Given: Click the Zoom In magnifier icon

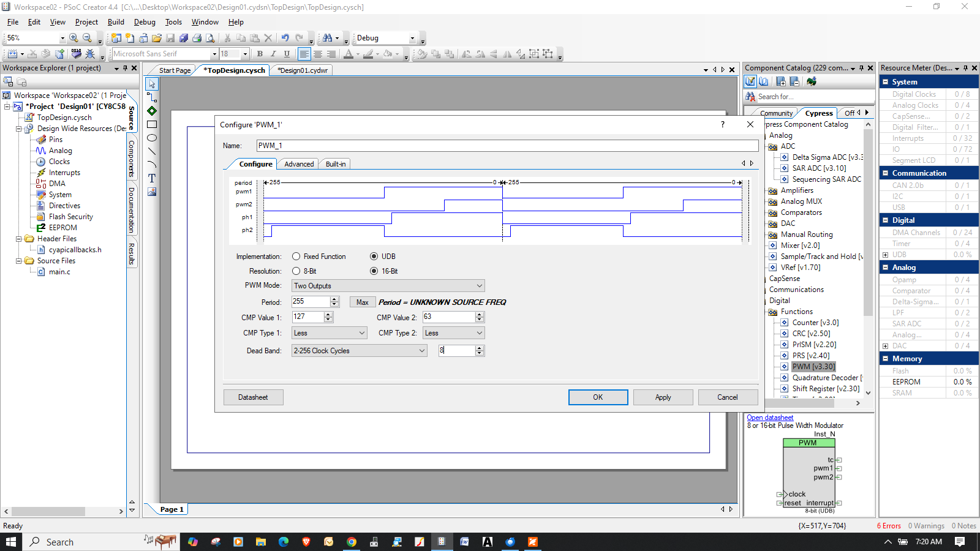Looking at the screenshot, I should tap(73, 38).
